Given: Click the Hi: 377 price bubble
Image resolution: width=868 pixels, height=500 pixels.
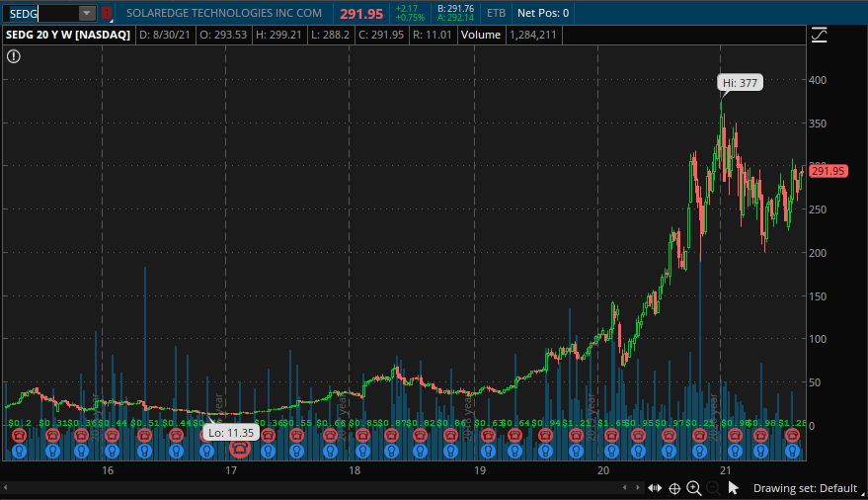Looking at the screenshot, I should pyautogui.click(x=741, y=83).
